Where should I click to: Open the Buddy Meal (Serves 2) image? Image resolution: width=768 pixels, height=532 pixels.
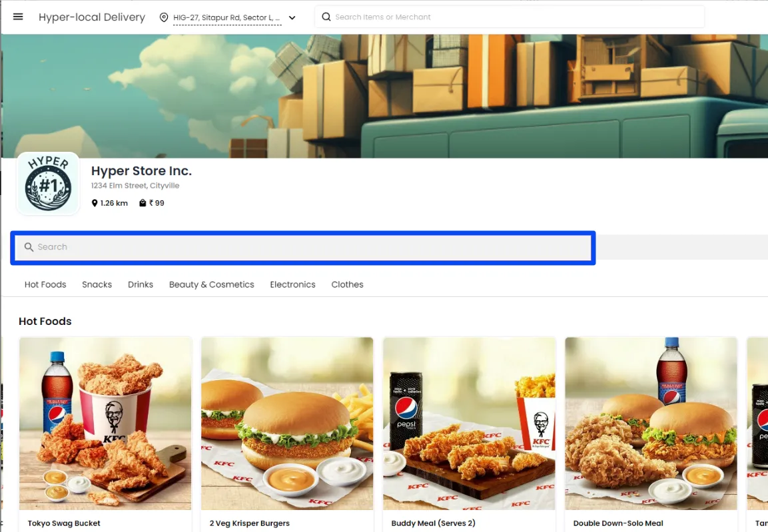point(469,423)
